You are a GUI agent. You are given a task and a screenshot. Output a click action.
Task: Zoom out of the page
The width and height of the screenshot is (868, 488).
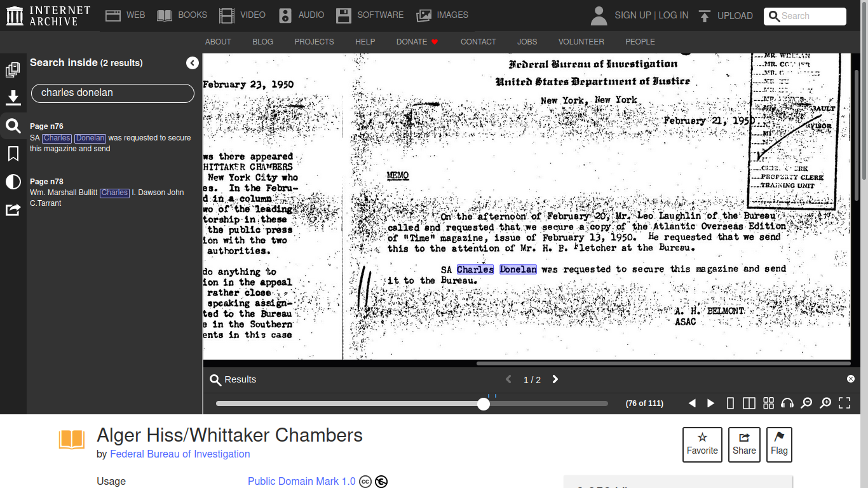[806, 403]
